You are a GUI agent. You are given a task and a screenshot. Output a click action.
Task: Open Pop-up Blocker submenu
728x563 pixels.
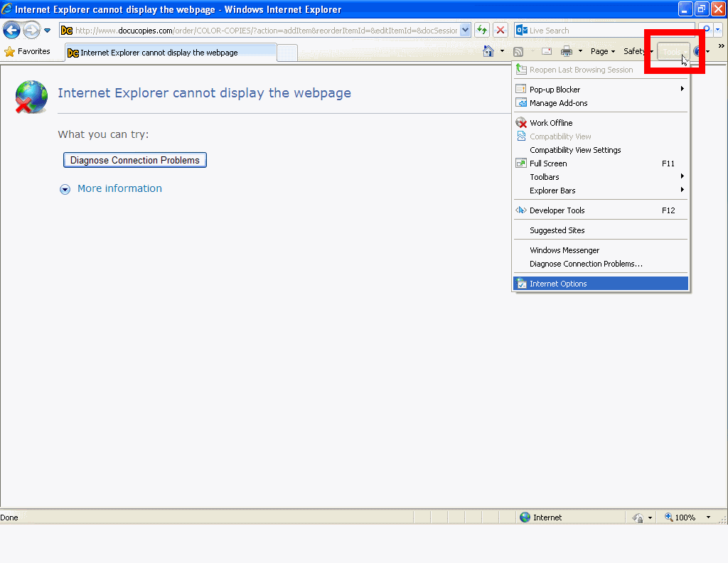coord(601,90)
